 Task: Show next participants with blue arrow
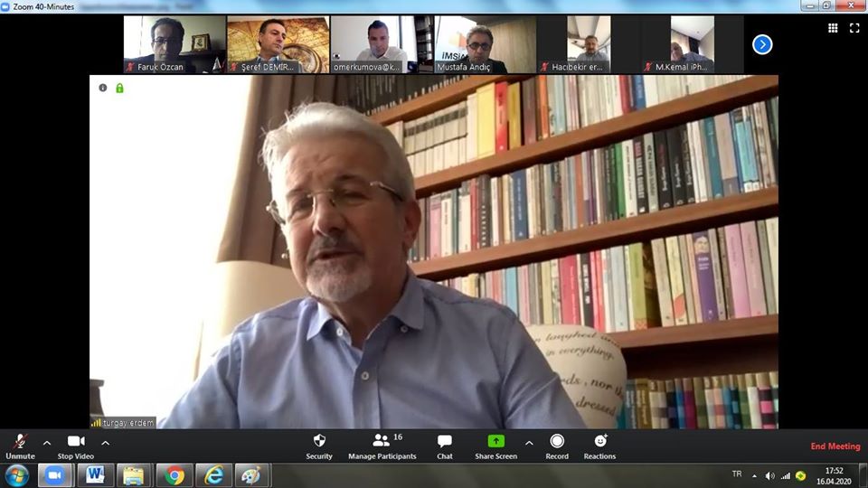pos(762,44)
